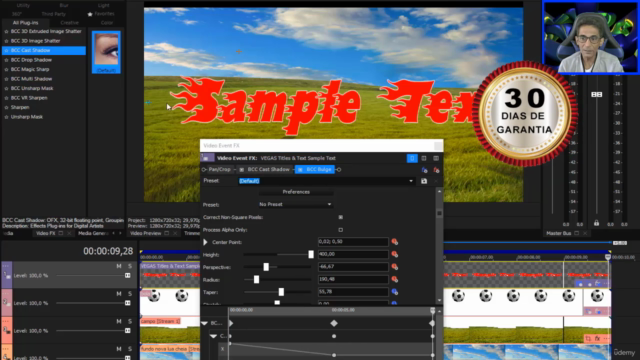Select BCC Unsharp Mask plug-in

coord(32,88)
